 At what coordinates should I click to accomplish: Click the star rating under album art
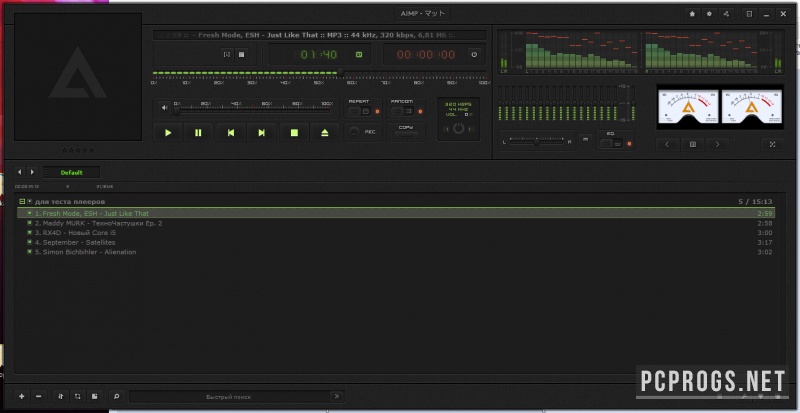coord(78,150)
